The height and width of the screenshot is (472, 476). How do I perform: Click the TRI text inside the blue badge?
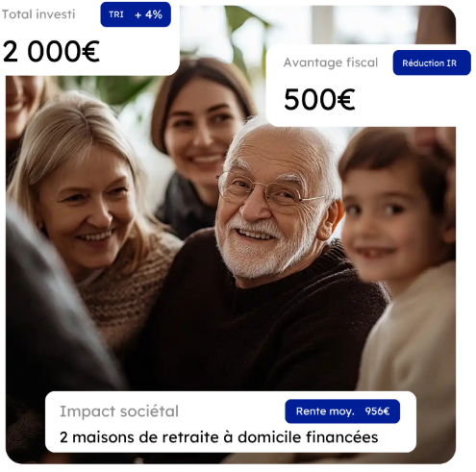tap(116, 14)
